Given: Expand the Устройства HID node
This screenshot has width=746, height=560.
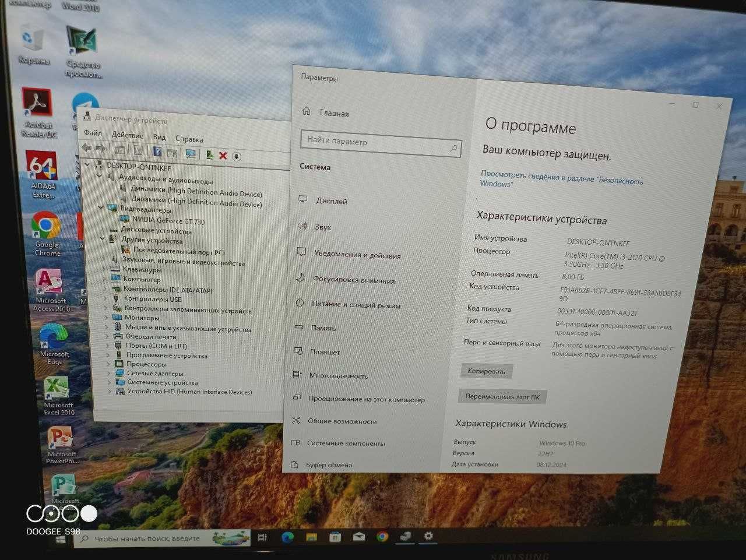Looking at the screenshot, I should click(110, 392).
